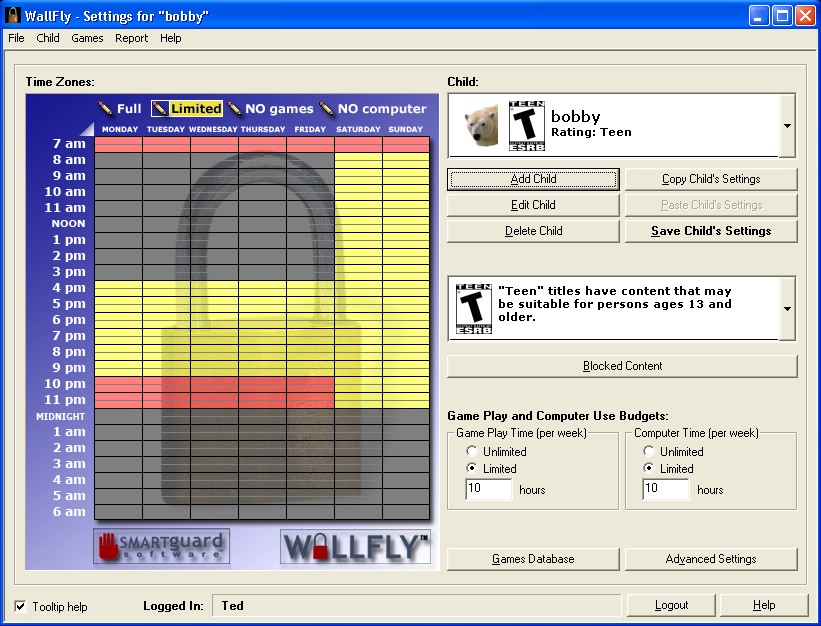Click the Wednesday 4 pm yellow cell
This screenshot has height=626, width=821.
(215, 289)
